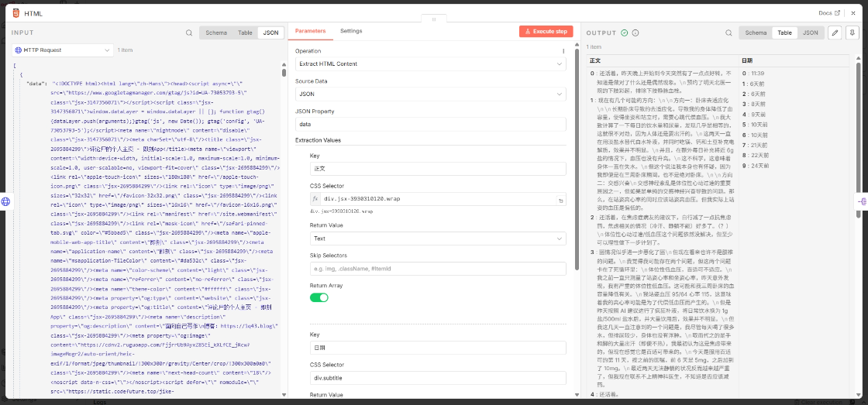Expand the Source Data dropdown
Screen dimensions: 868x405
(430, 94)
